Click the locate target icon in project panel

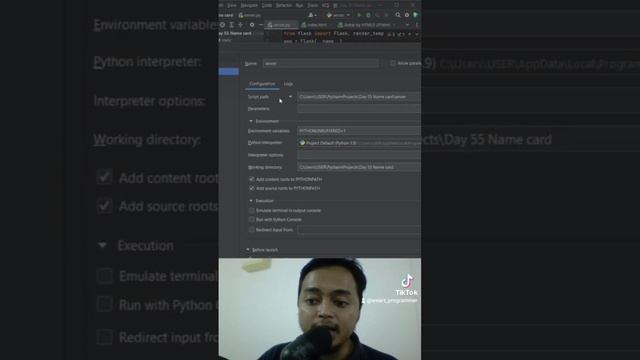[x=222, y=25]
